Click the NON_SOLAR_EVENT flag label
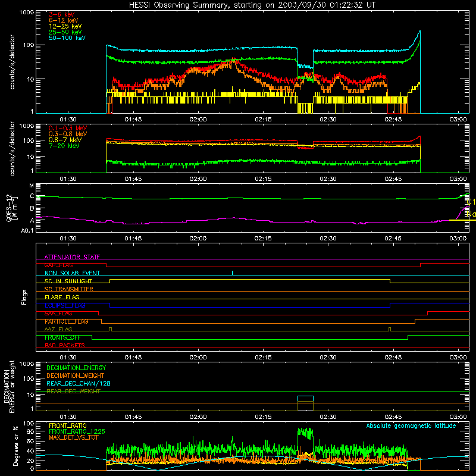The width and height of the screenshot is (476, 476). pyautogui.click(x=72, y=273)
